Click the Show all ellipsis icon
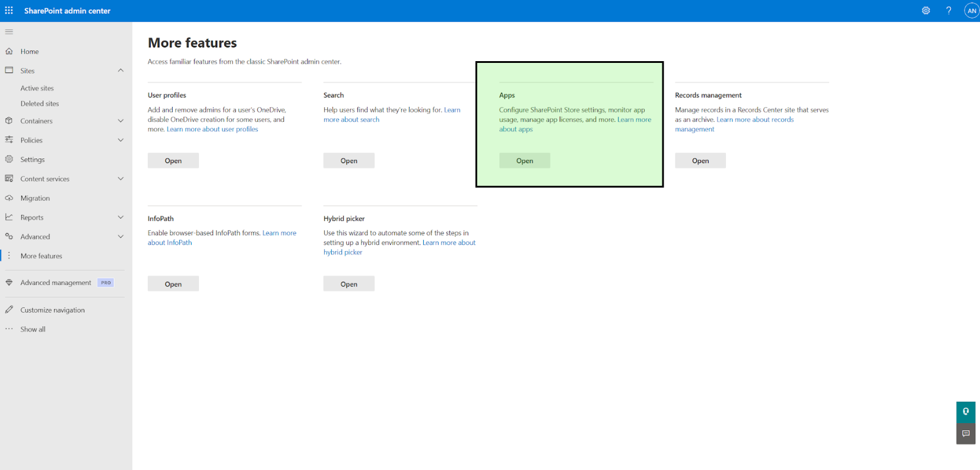The height and width of the screenshot is (470, 980). 9,329
